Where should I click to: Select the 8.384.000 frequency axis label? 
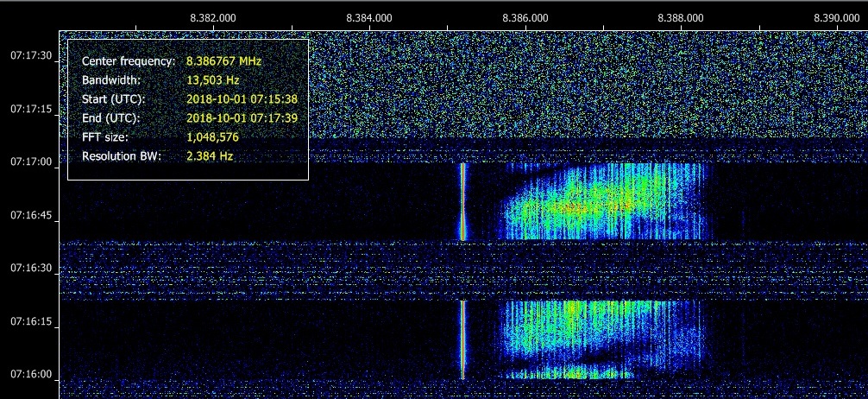click(369, 18)
